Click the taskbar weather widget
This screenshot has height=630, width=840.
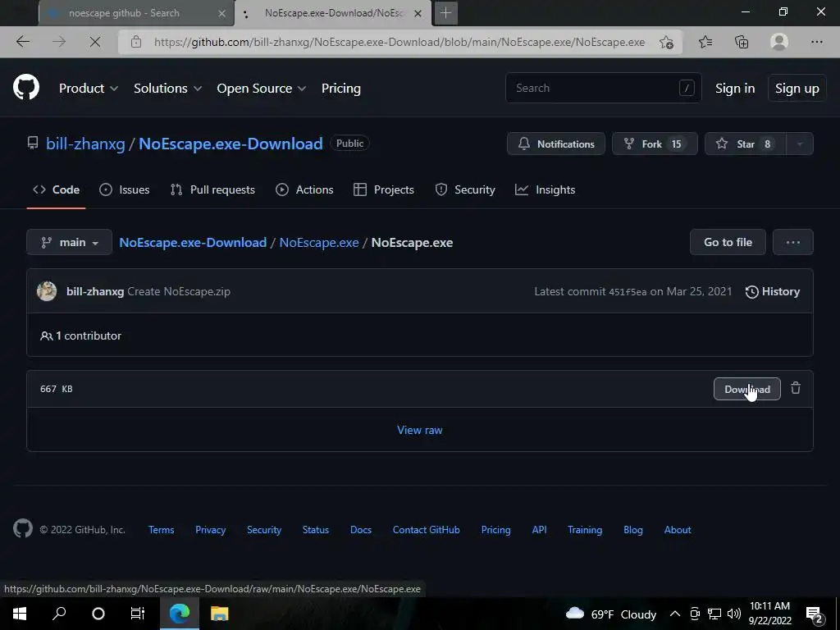pyautogui.click(x=610, y=614)
